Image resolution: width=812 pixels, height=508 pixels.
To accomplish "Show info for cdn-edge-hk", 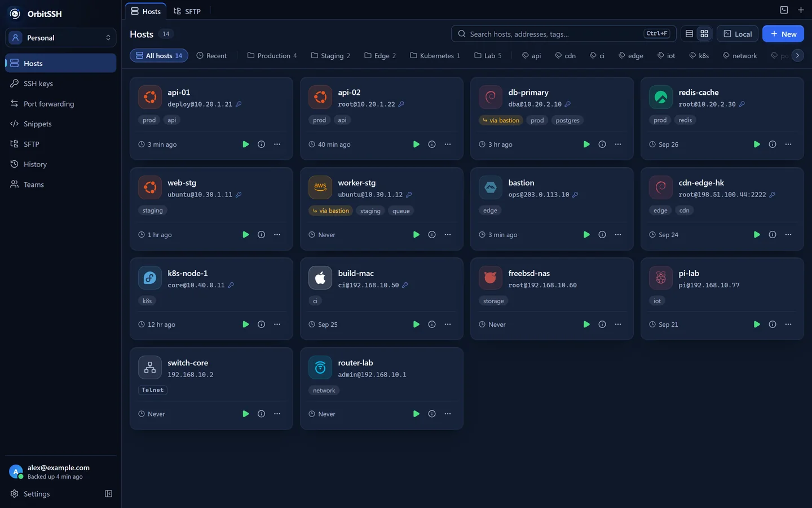I will click(x=773, y=235).
